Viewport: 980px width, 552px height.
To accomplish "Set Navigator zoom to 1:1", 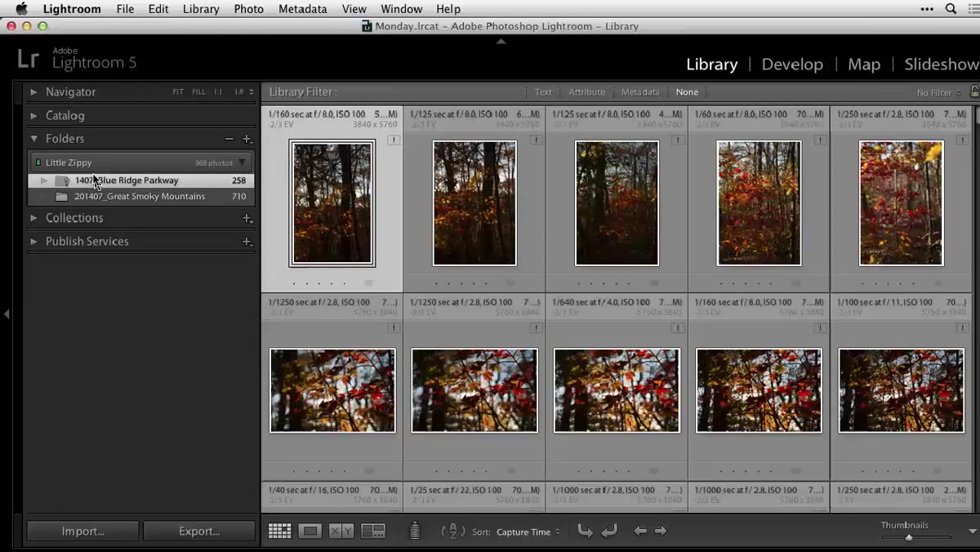I will [x=218, y=92].
